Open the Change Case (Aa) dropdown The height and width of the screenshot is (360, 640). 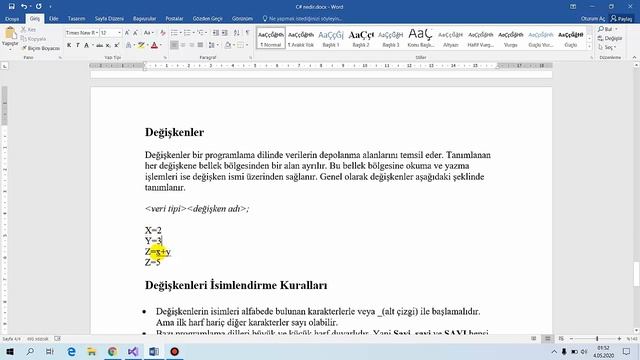pyautogui.click(x=148, y=33)
